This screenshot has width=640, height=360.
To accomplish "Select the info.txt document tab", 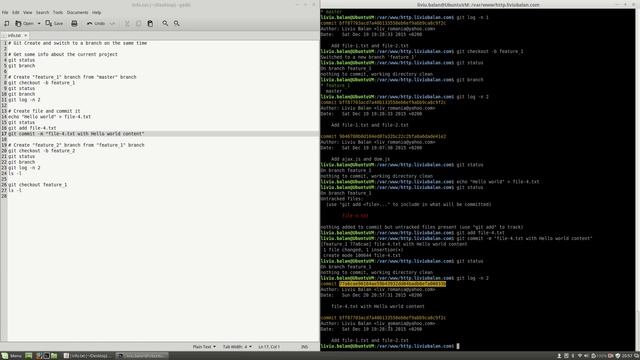I will (x=15, y=36).
